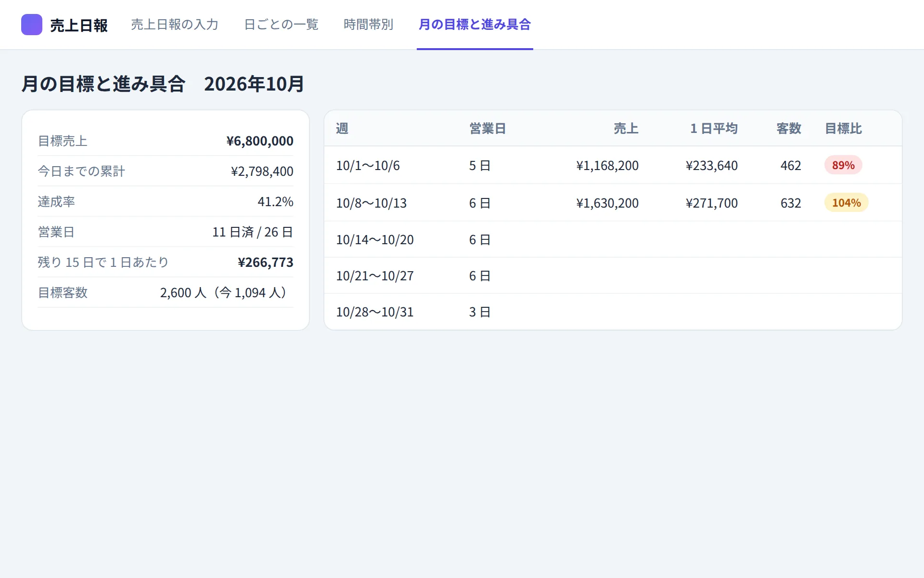Click the 11日済 / 26日 value
Image resolution: width=924 pixels, height=578 pixels.
[253, 232]
